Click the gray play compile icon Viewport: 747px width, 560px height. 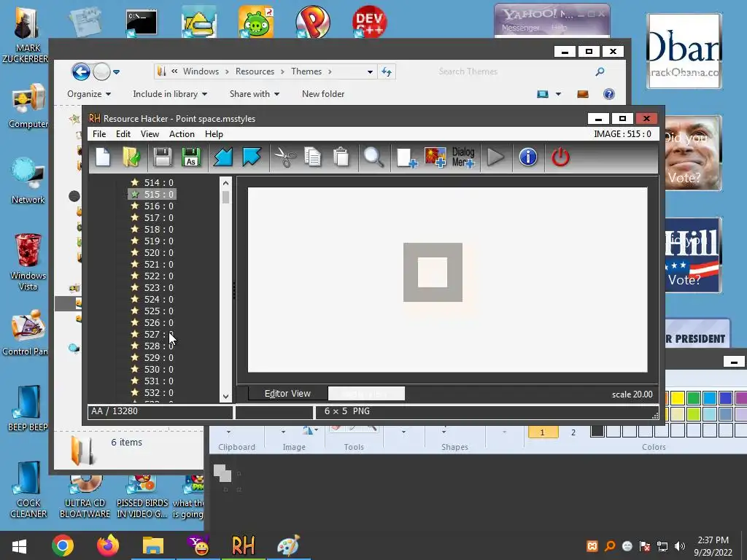tap(495, 157)
